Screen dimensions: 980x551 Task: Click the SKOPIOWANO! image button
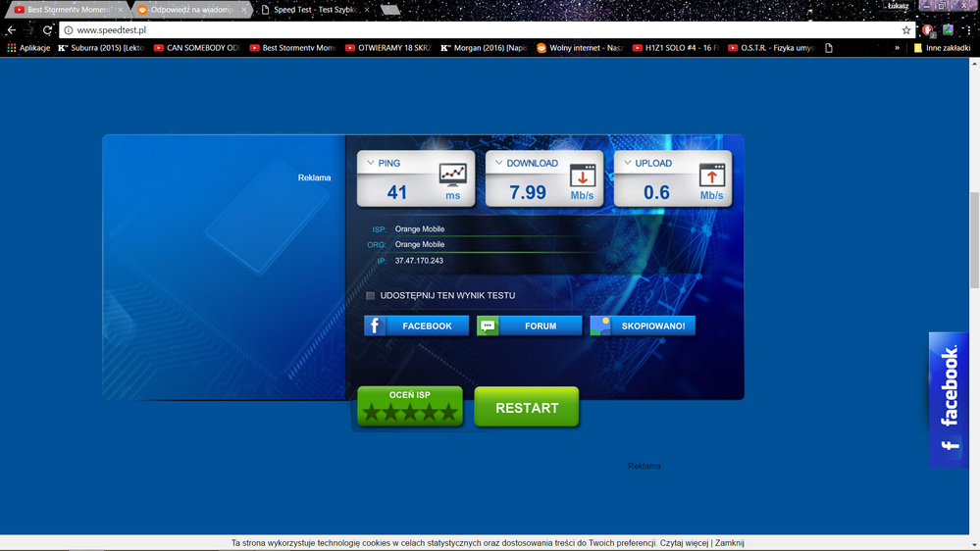(643, 326)
